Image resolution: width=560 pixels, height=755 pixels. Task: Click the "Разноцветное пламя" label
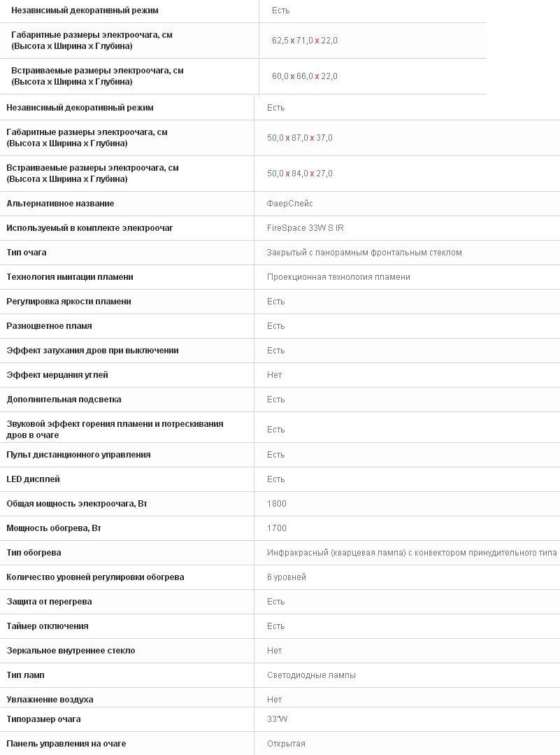pyautogui.click(x=49, y=326)
